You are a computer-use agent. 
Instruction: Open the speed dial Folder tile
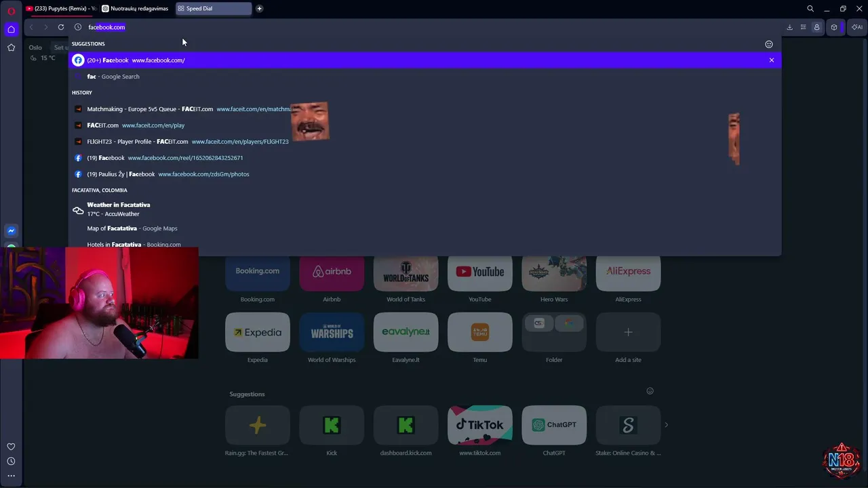(x=554, y=332)
